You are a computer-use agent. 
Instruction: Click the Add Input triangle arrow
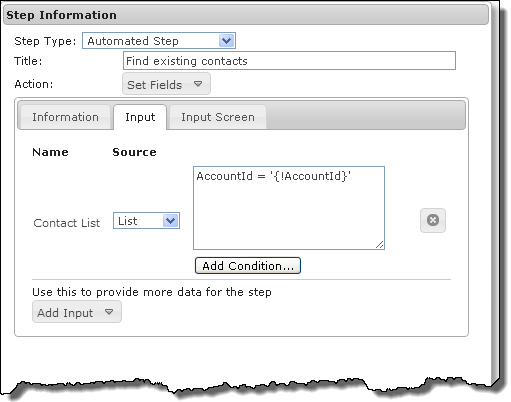tap(109, 312)
